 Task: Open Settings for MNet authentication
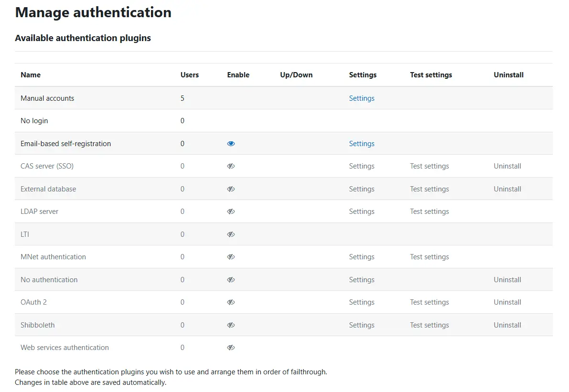coord(362,257)
